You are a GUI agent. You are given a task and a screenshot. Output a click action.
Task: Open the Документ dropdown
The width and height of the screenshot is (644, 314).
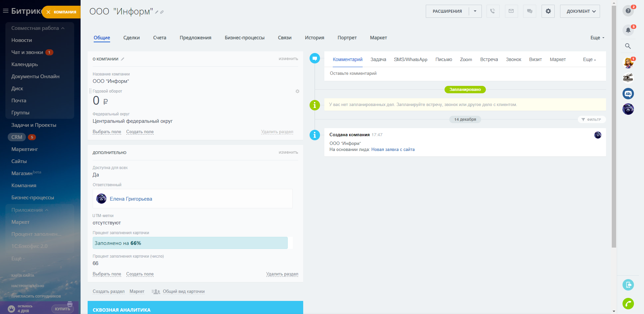pyautogui.click(x=580, y=11)
